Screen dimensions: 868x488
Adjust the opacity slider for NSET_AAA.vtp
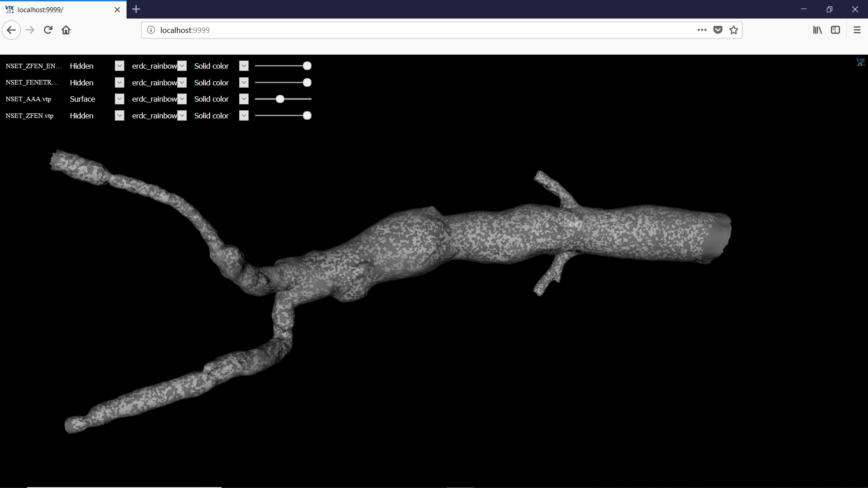point(279,99)
